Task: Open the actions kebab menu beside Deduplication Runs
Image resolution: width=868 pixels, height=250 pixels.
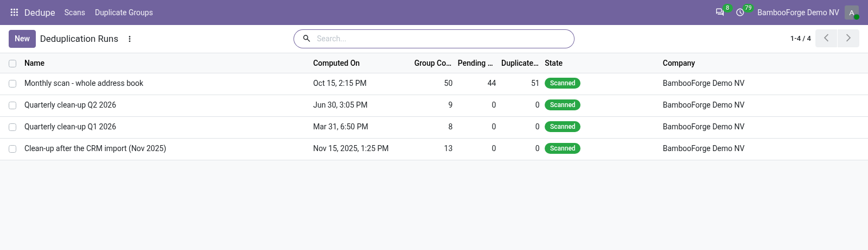Action: (x=130, y=39)
